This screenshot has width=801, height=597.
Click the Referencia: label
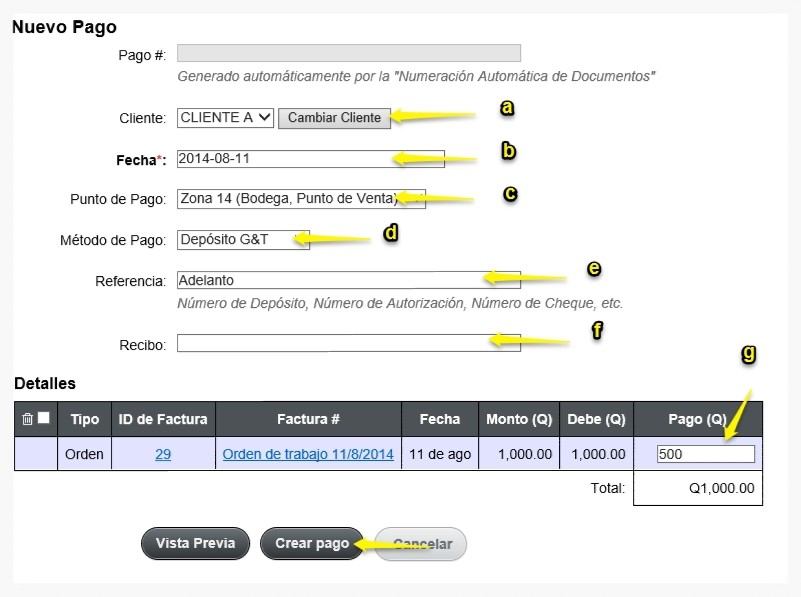(131, 281)
